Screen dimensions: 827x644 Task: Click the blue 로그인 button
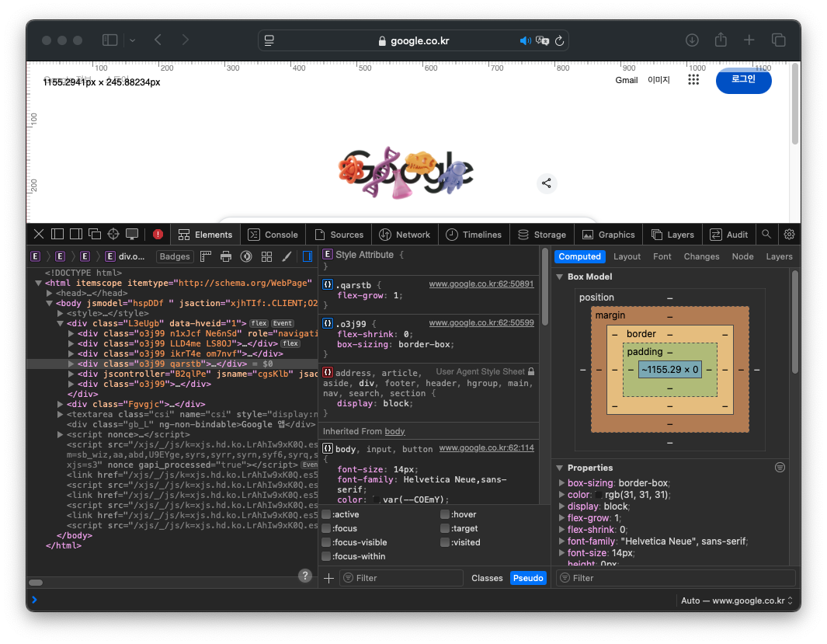coord(743,80)
